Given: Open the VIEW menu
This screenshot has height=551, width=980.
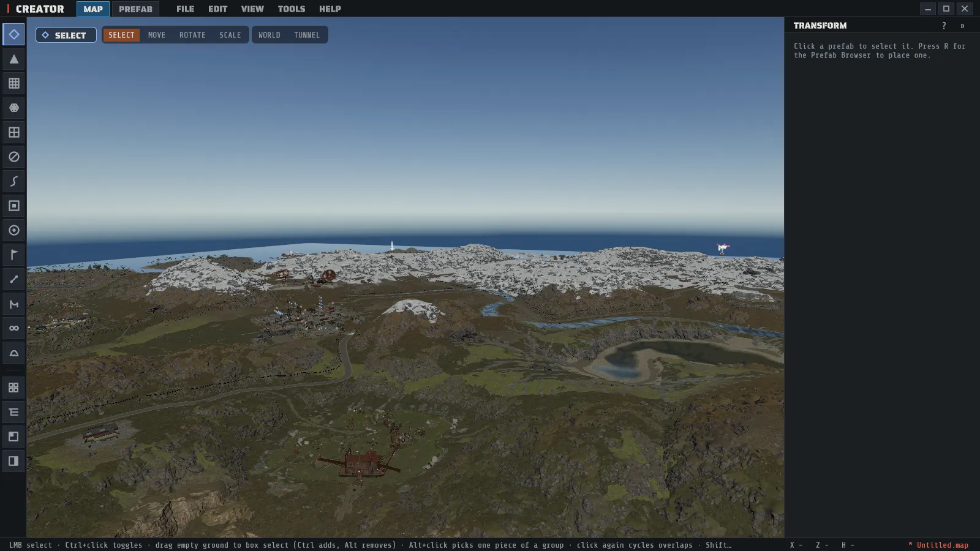Looking at the screenshot, I should coord(252,9).
